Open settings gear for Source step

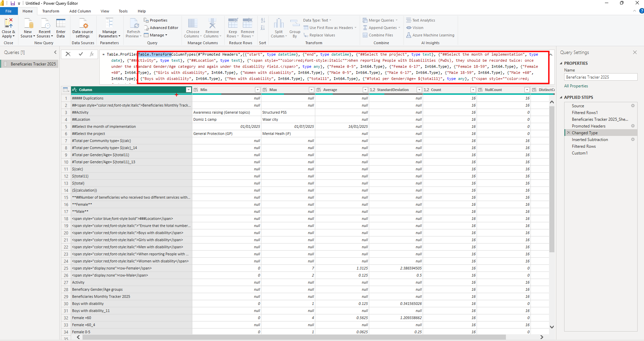pos(633,106)
